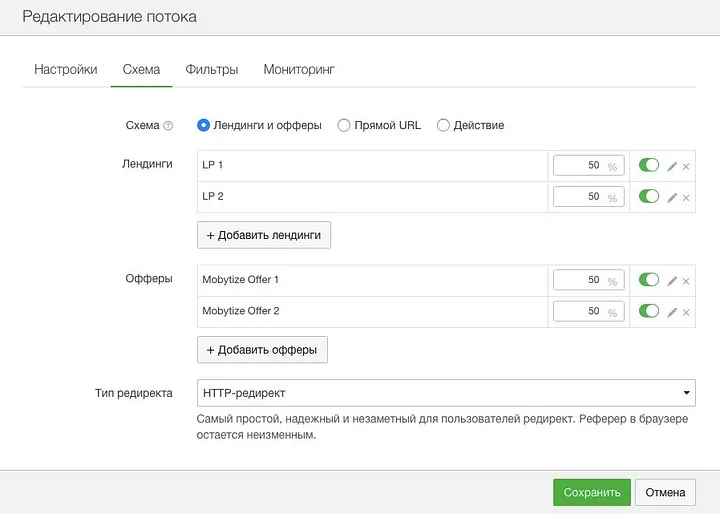This screenshot has width=720, height=514.
Task: Select Действие radio option
Action: coord(443,125)
